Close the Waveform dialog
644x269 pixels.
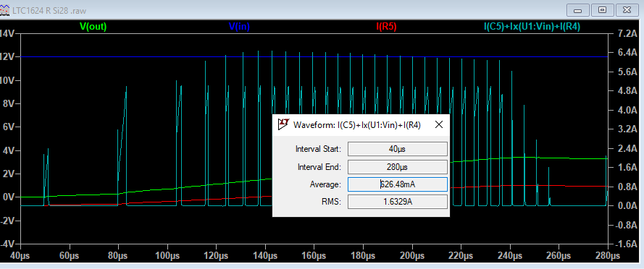coord(439,124)
